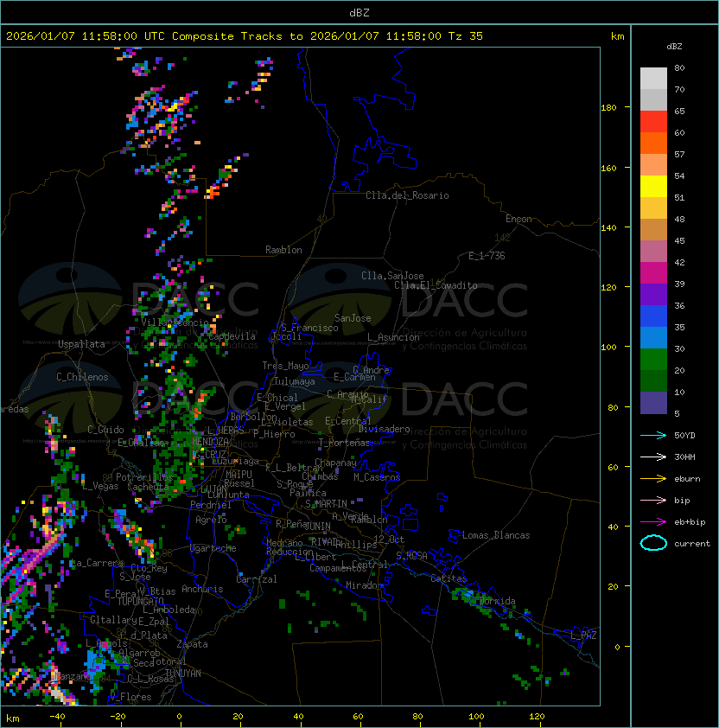719x728 pixels.
Task: Pick the dark orange 60 dBZ swatch
Action: coord(653,143)
